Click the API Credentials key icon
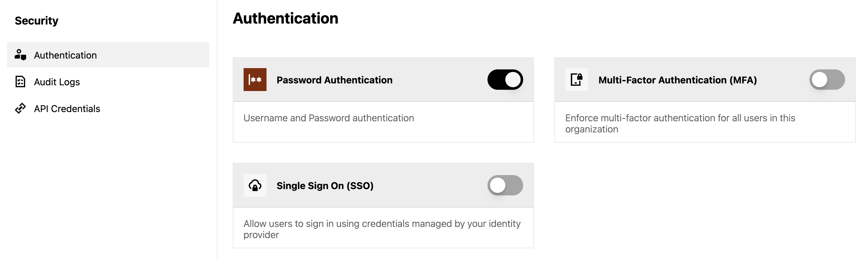868x261 pixels. coord(20,109)
